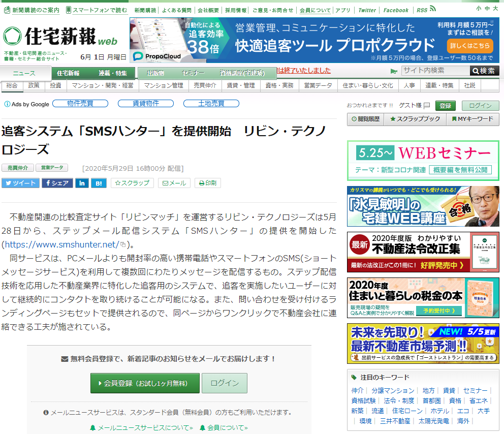Scrap article with スクラップ star button

pos(132,183)
